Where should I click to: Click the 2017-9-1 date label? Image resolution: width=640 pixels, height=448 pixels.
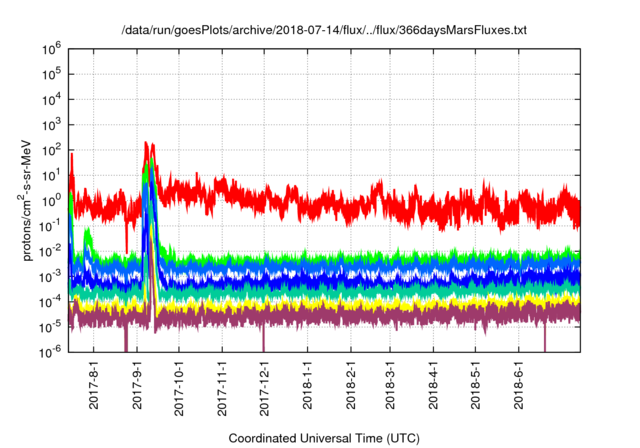[x=137, y=385]
